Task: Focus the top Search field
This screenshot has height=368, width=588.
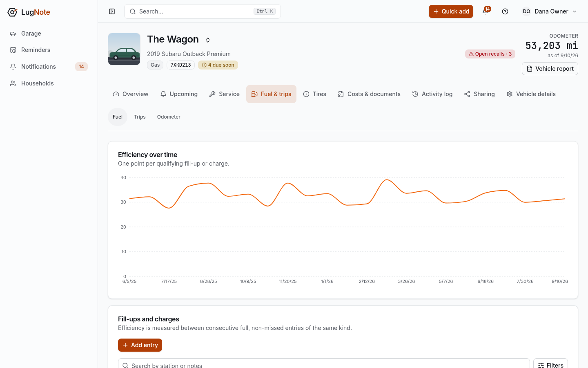Action: click(x=203, y=11)
